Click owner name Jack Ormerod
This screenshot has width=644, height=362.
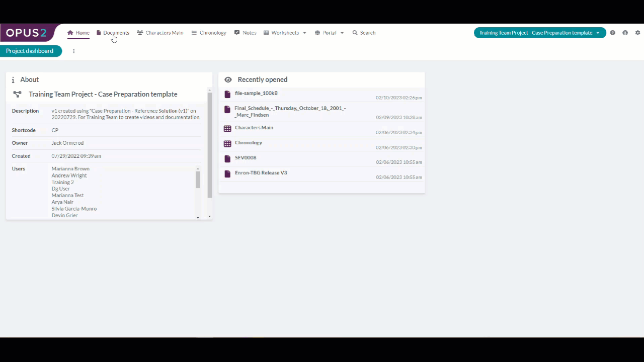coord(67,143)
